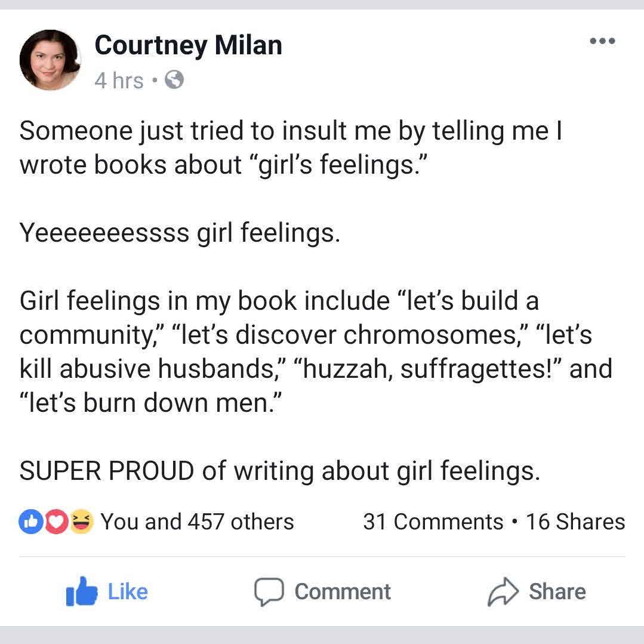This screenshot has height=644, width=644.
Task: View the 16 Shares list
Action: pyautogui.click(x=575, y=522)
